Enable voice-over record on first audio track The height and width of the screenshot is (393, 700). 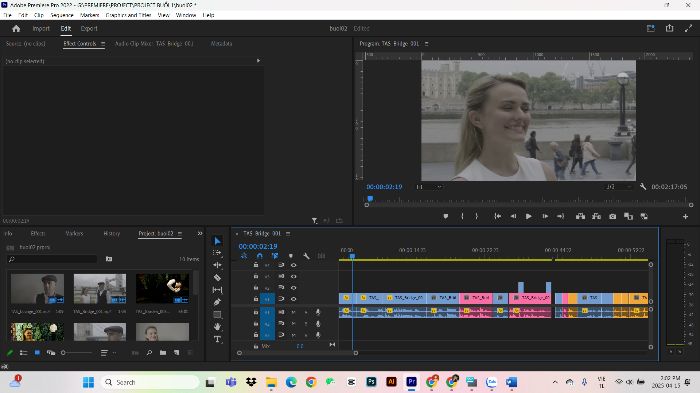318,312
